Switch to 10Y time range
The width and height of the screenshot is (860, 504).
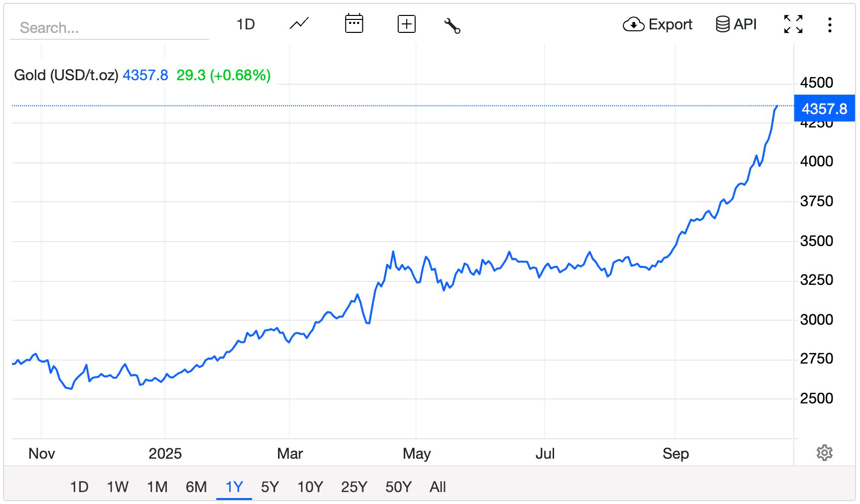click(x=310, y=487)
